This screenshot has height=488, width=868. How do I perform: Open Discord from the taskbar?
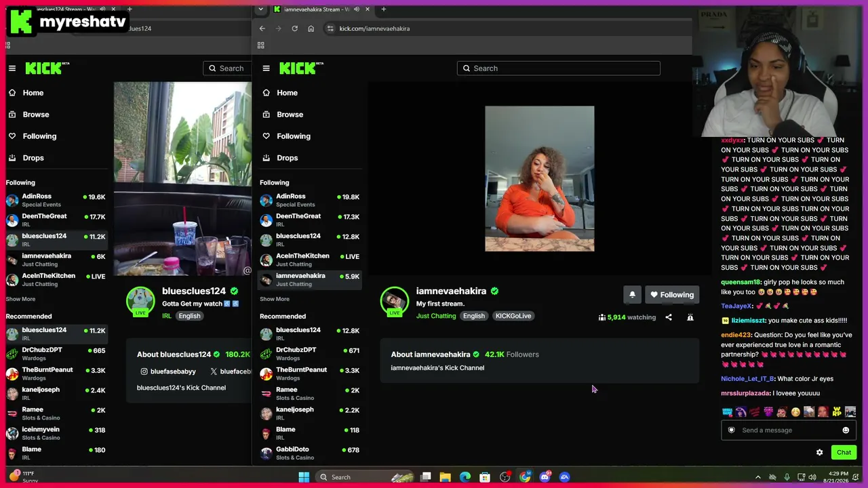point(545,477)
